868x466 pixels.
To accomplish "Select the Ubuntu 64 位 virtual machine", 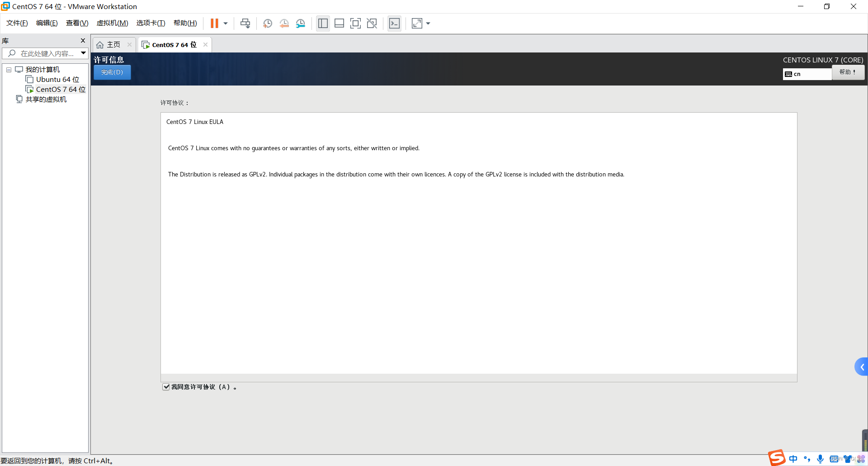I will click(x=57, y=80).
